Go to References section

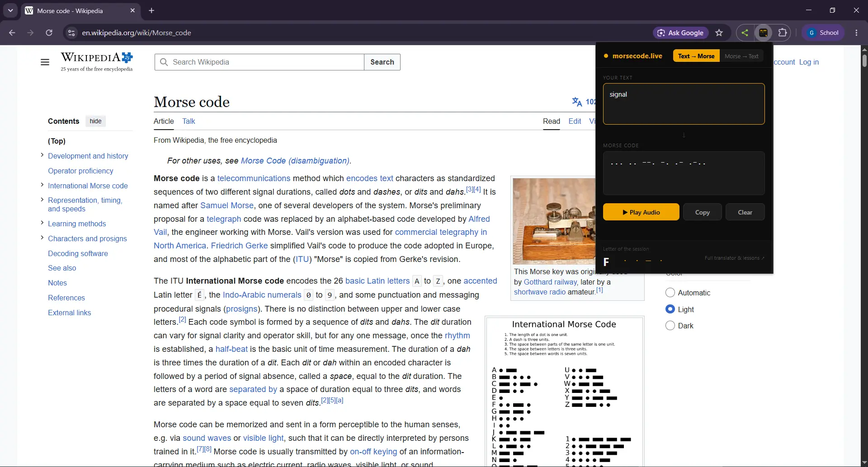click(66, 298)
